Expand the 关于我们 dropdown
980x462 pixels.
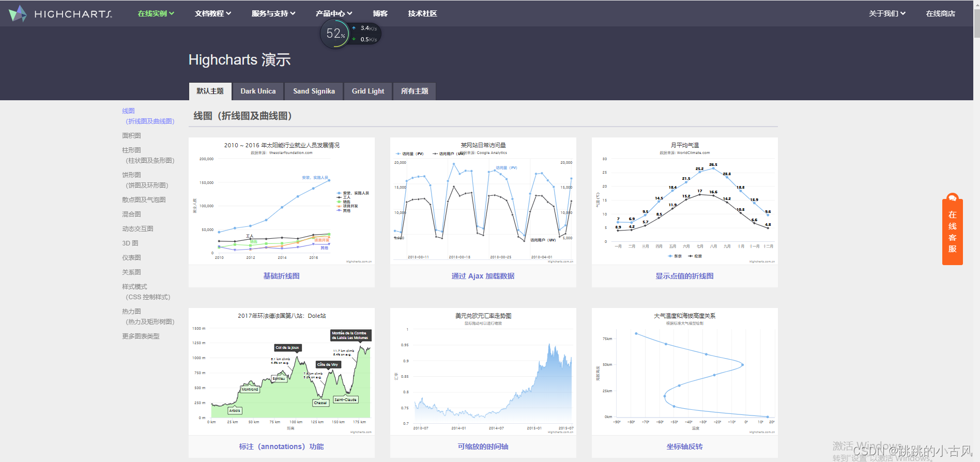887,13
